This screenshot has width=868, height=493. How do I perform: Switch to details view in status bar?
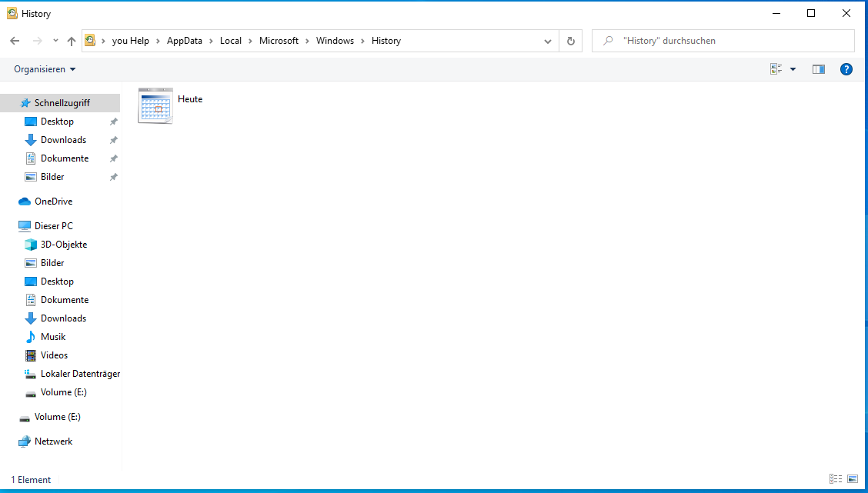click(836, 479)
